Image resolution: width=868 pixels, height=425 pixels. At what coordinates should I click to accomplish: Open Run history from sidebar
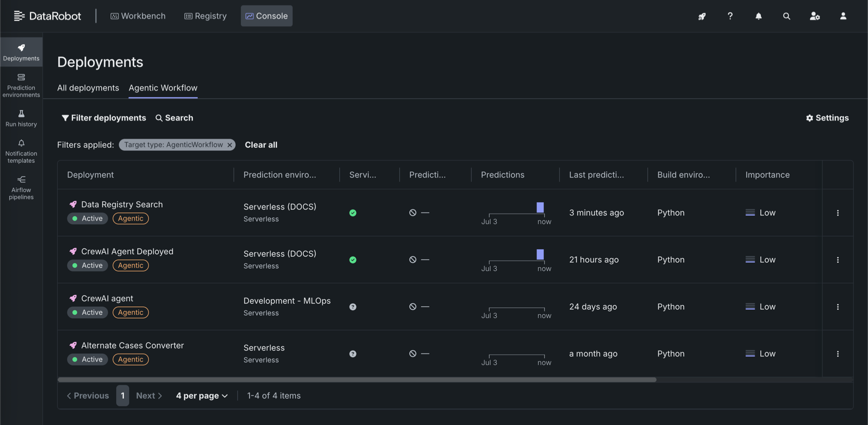click(21, 118)
